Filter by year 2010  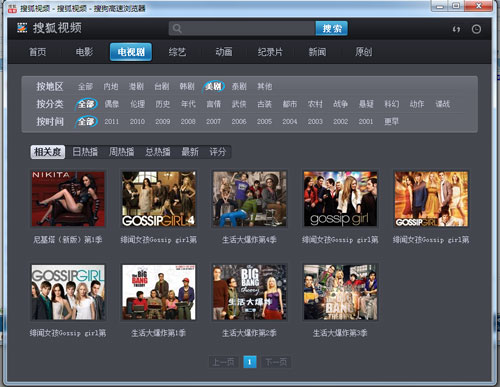(x=137, y=122)
